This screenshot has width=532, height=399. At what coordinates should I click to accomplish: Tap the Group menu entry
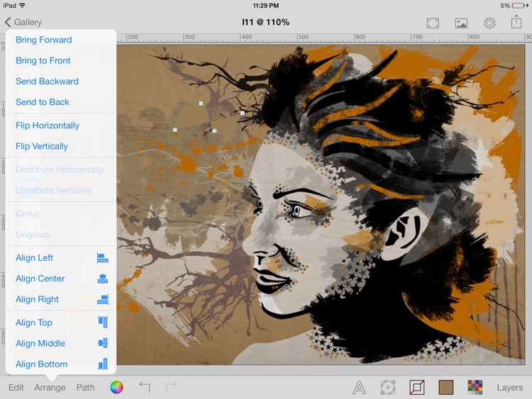pyautogui.click(x=28, y=214)
